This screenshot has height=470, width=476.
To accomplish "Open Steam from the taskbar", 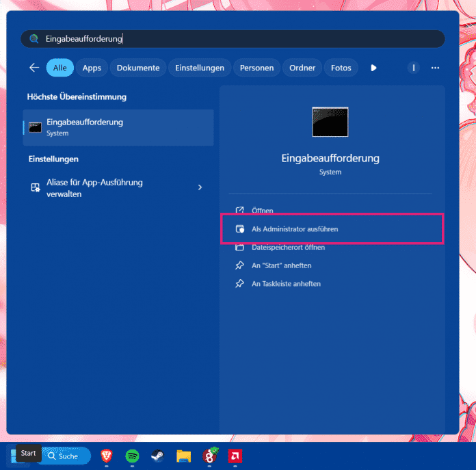I will pyautogui.click(x=157, y=456).
